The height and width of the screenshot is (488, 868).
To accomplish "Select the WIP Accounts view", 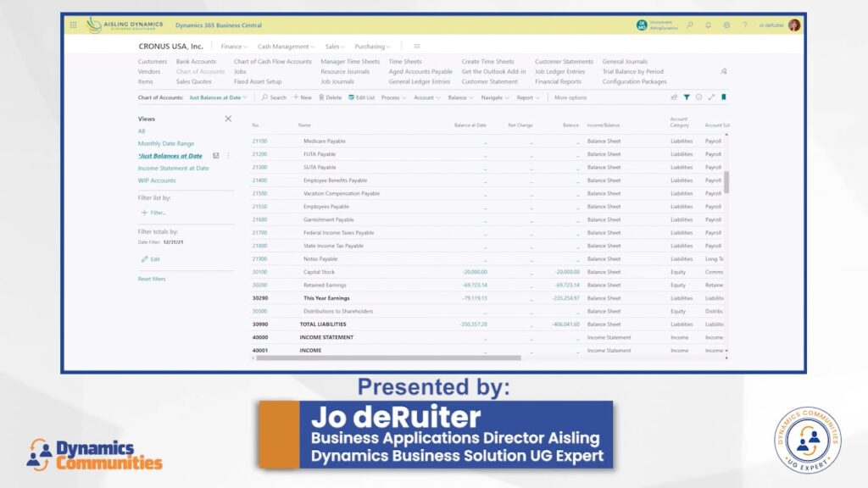I will pos(157,180).
